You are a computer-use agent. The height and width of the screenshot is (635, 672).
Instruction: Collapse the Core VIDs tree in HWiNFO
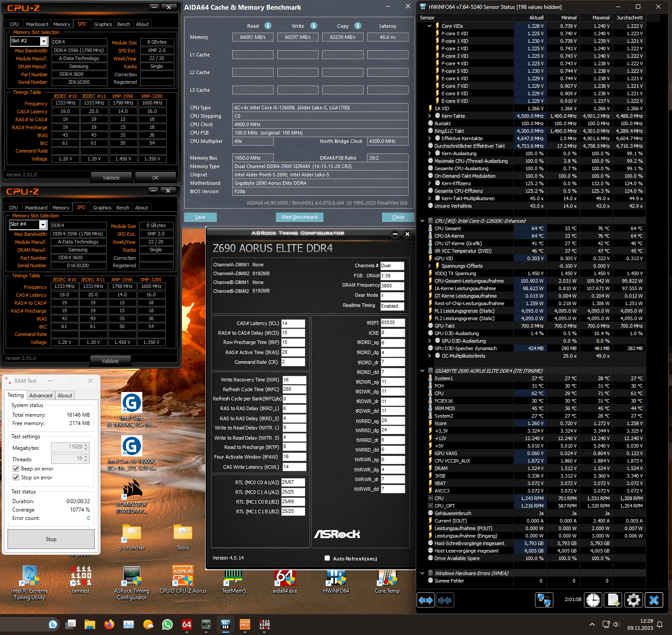pyautogui.click(x=430, y=26)
